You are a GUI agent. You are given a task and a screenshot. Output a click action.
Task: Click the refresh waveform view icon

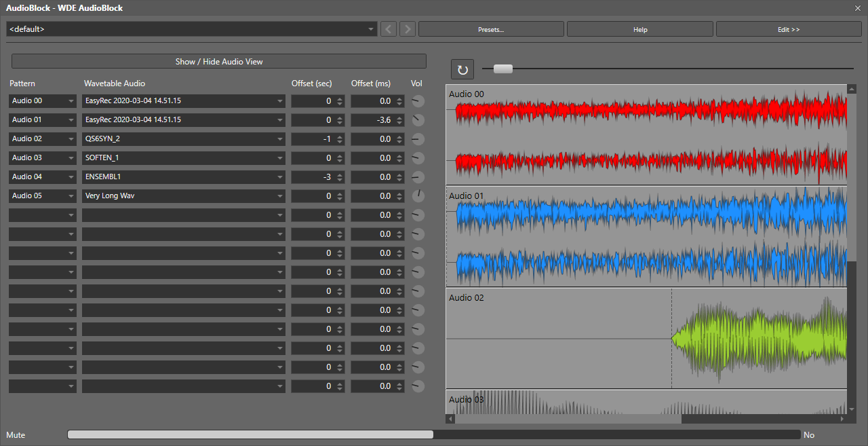[x=462, y=69]
